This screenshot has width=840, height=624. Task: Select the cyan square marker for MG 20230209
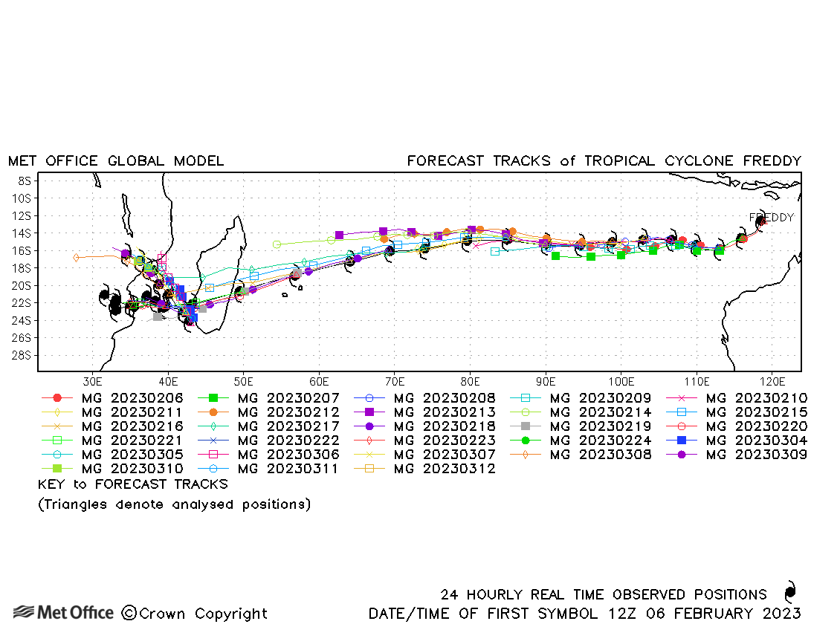point(526,398)
